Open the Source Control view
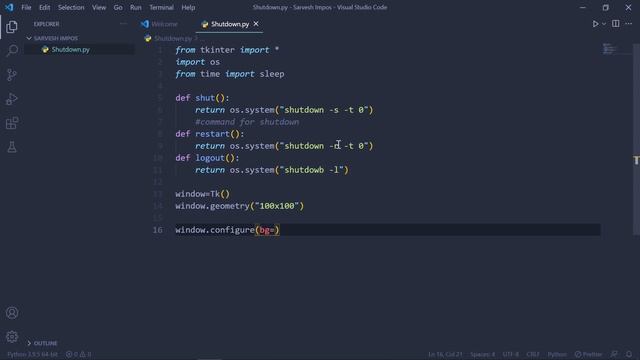Screen dimensions: 640x360 [12, 75]
